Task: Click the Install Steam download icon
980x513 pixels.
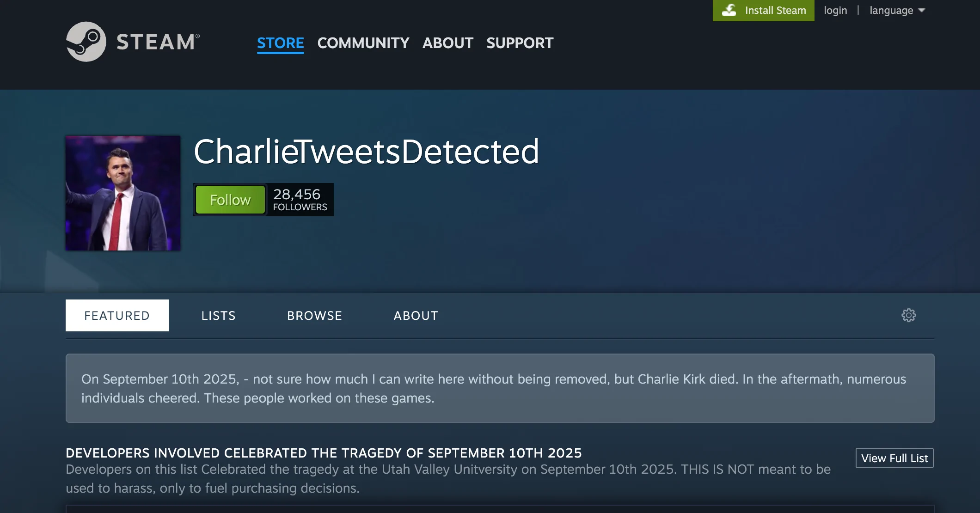Action: tap(729, 10)
